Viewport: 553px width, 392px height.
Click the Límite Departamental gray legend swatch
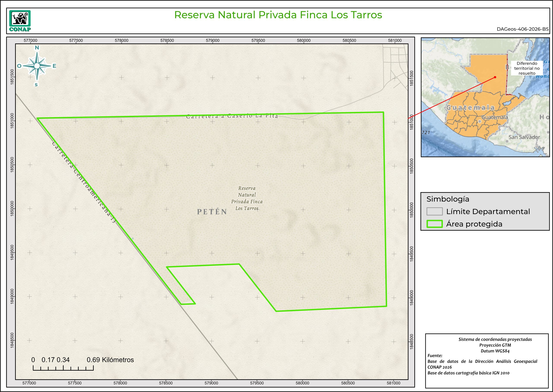pos(434,211)
